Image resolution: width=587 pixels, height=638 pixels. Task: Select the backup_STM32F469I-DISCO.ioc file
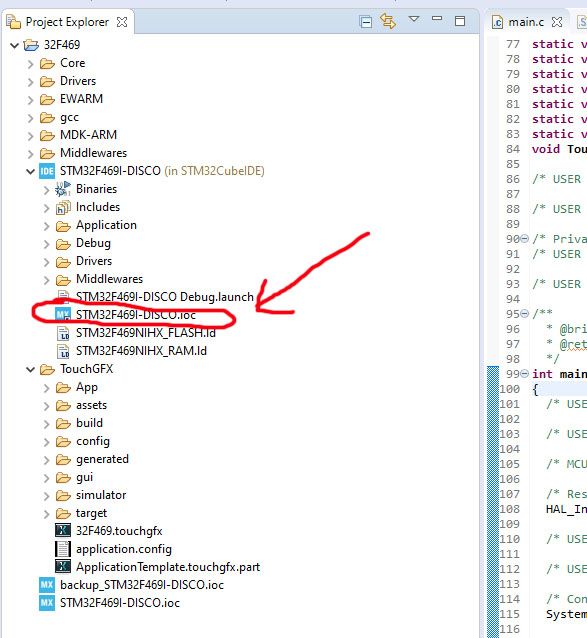142,585
